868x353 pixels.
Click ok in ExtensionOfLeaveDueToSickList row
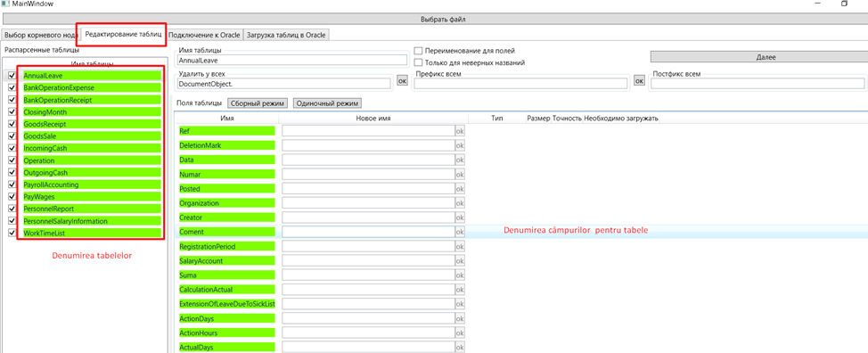click(460, 304)
